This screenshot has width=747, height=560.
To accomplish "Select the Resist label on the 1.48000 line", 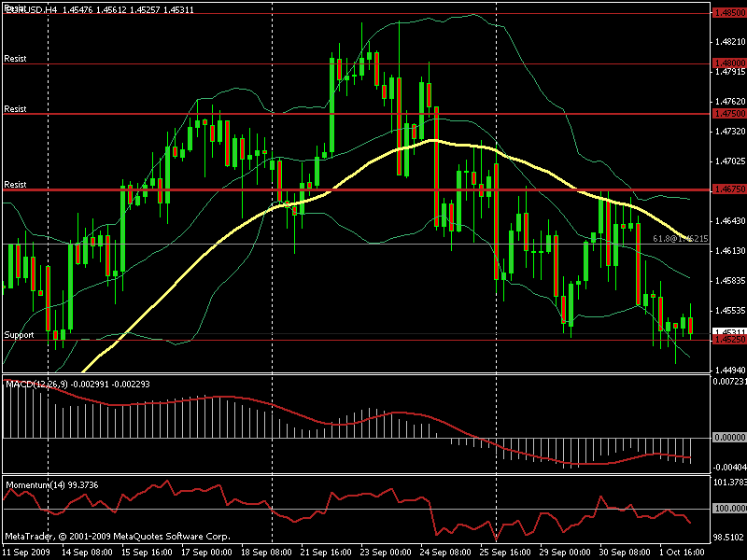I will point(15,59).
